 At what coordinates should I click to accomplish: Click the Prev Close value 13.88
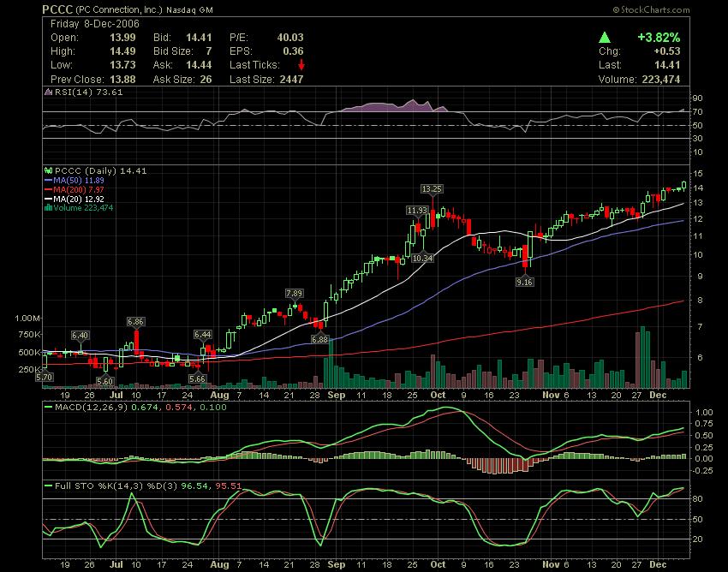(x=122, y=80)
